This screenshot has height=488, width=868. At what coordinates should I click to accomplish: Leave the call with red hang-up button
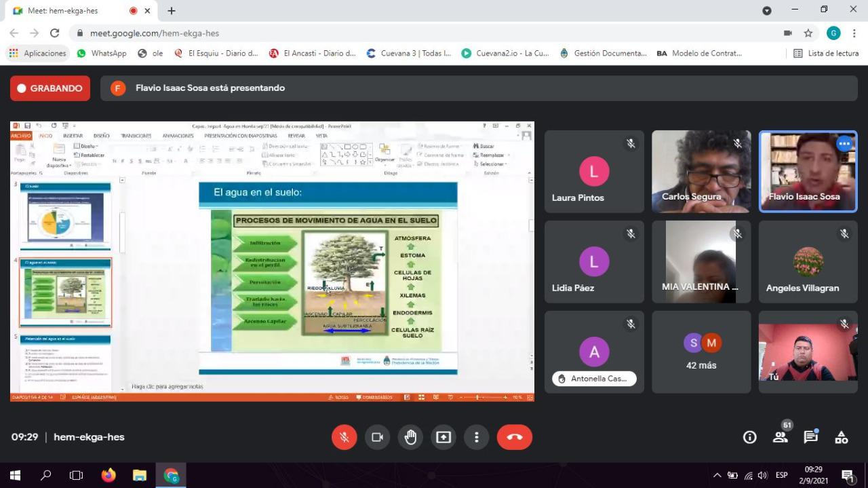coord(514,437)
